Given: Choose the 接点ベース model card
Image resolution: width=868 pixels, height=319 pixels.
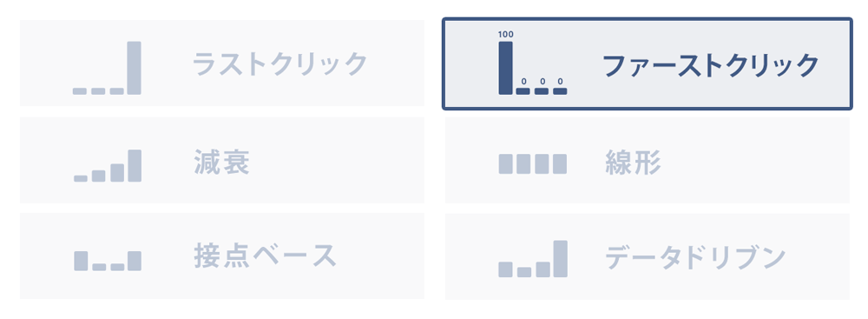Looking at the screenshot, I should [x=222, y=256].
